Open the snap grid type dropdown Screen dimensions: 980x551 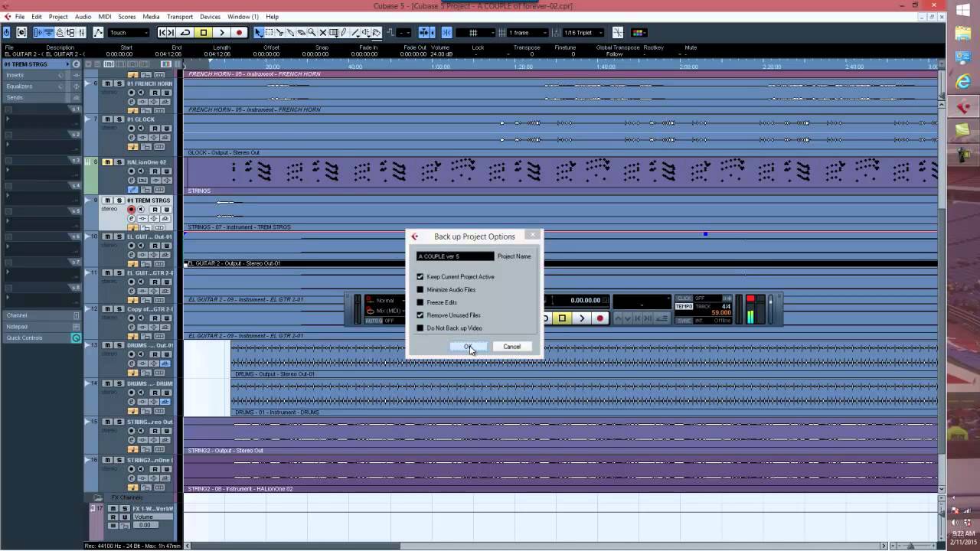coord(474,32)
